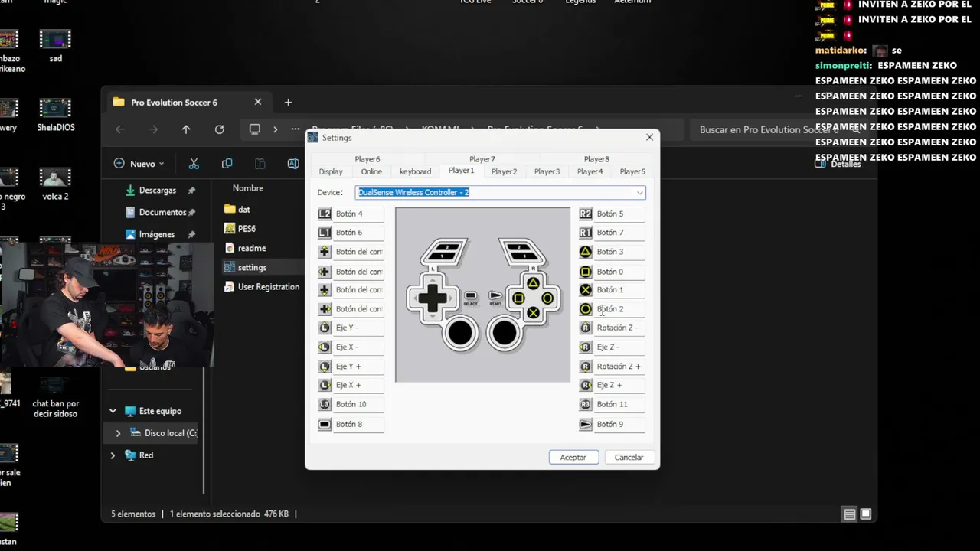Click the Select button icon beside Botón 8

[325, 424]
